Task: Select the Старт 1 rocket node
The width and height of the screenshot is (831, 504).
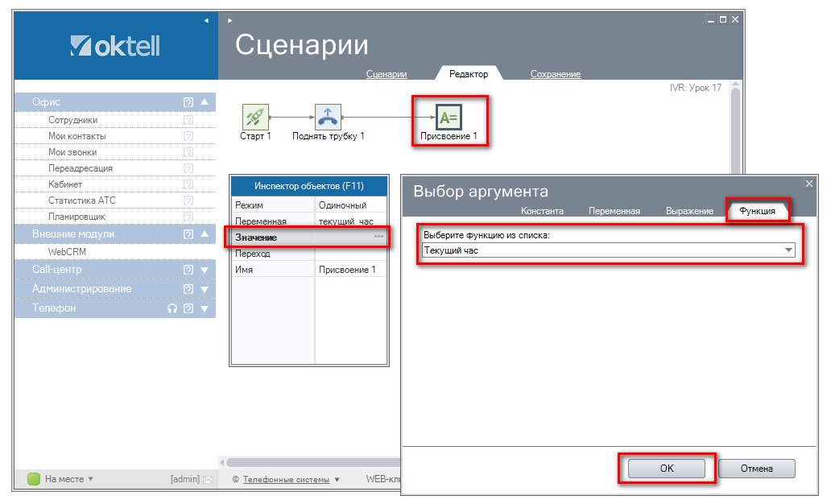Action: [x=255, y=118]
